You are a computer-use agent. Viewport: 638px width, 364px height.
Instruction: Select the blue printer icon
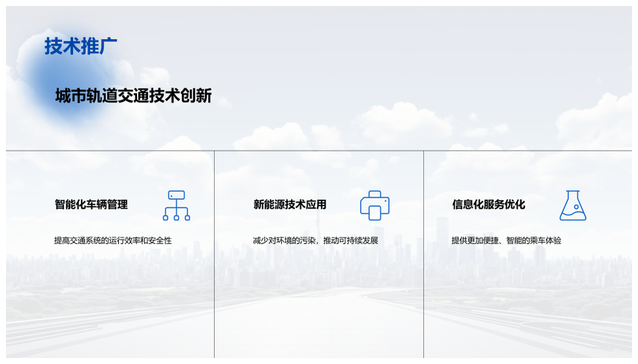[x=375, y=205]
